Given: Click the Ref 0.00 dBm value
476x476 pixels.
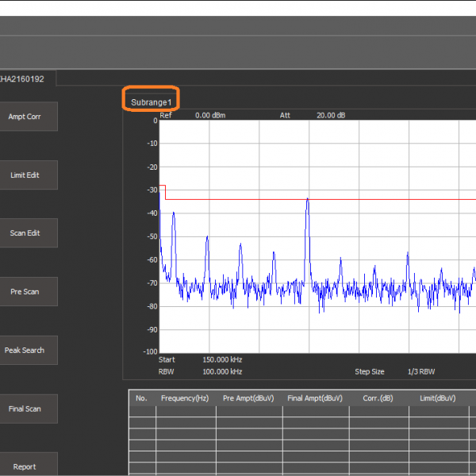Looking at the screenshot, I should 212,115.
